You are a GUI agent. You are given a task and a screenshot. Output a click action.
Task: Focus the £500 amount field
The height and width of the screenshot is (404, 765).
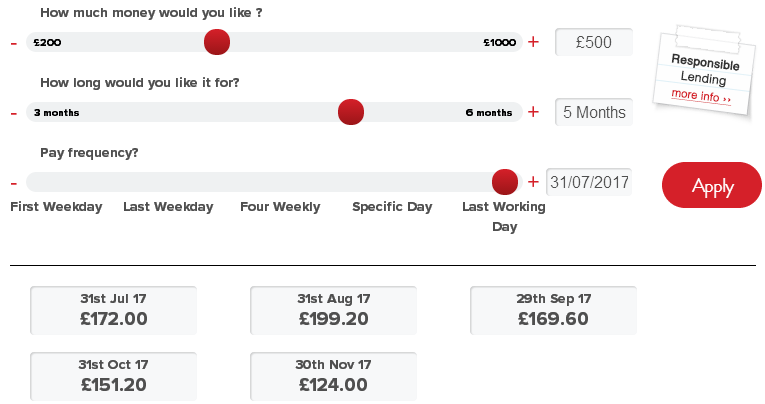pos(594,42)
